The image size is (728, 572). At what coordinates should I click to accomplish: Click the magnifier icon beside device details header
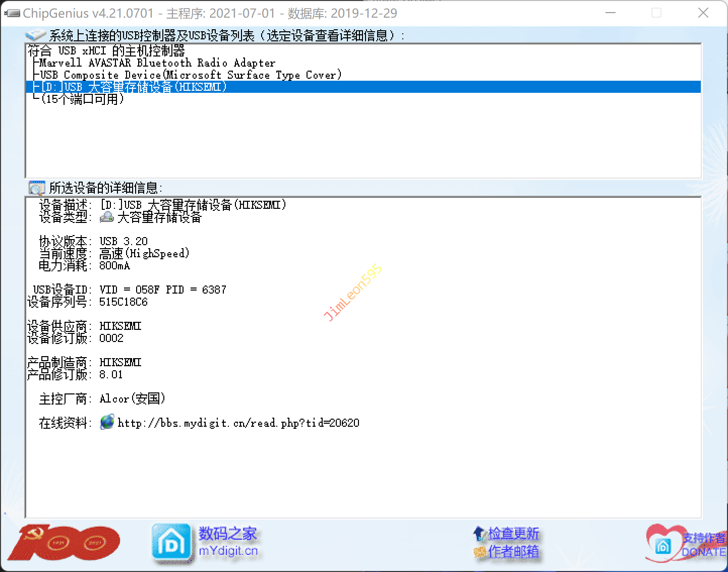37,188
